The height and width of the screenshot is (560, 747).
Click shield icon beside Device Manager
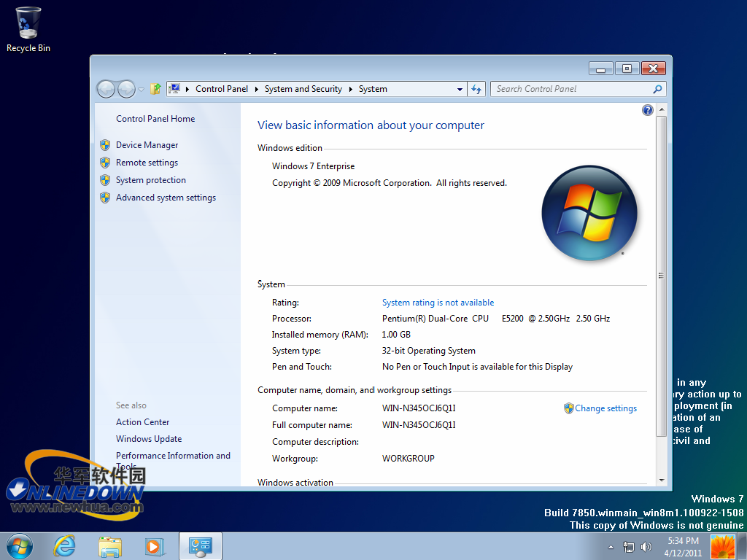105,145
